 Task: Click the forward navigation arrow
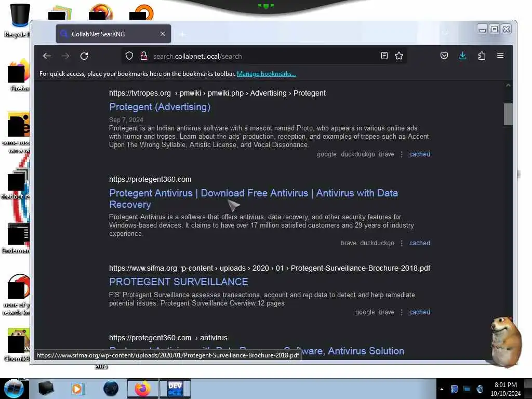[65, 56]
